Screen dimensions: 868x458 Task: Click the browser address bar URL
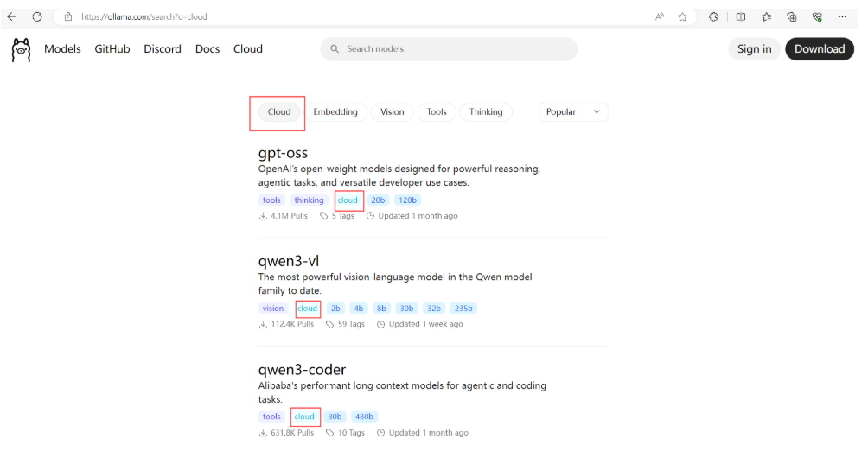(144, 16)
